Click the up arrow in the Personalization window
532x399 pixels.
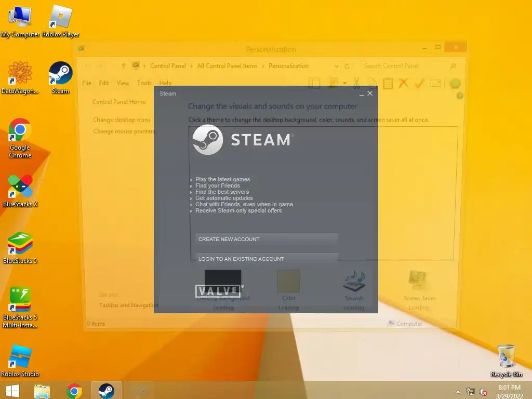click(124, 66)
